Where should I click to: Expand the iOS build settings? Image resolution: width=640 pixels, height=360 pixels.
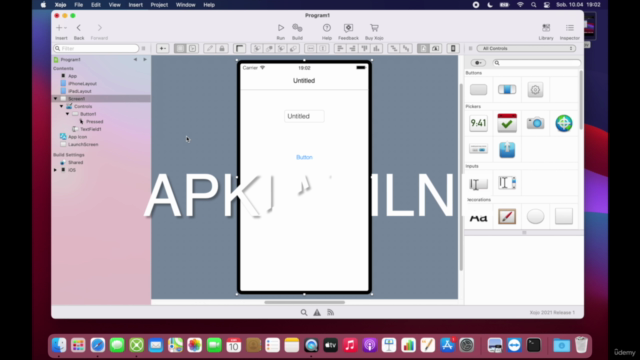[56, 170]
